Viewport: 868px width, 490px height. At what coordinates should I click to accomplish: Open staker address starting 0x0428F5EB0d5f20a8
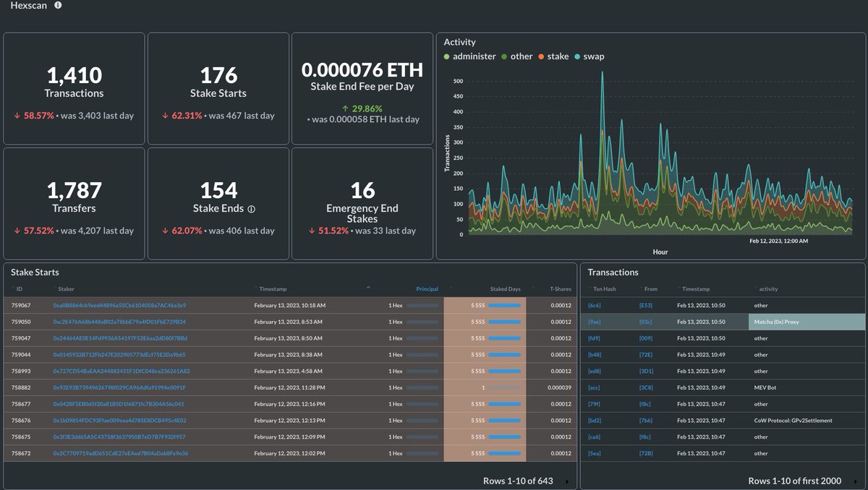[x=119, y=404]
